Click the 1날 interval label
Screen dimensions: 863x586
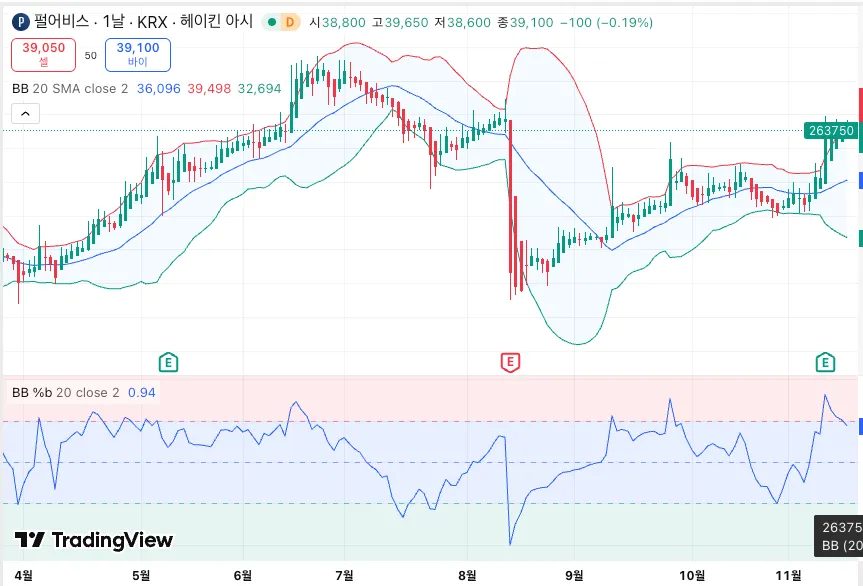115,21
